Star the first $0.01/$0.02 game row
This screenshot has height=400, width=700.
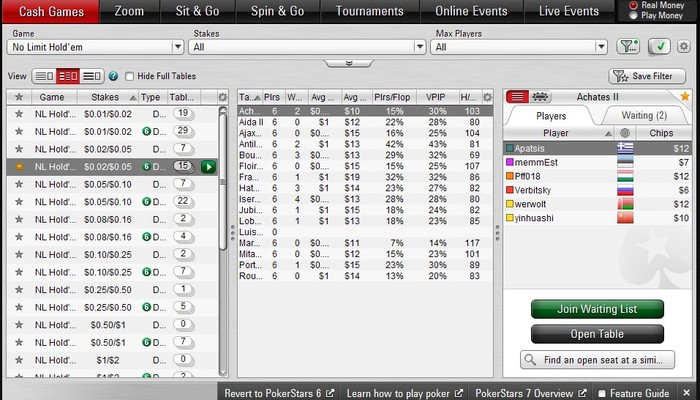(19, 114)
